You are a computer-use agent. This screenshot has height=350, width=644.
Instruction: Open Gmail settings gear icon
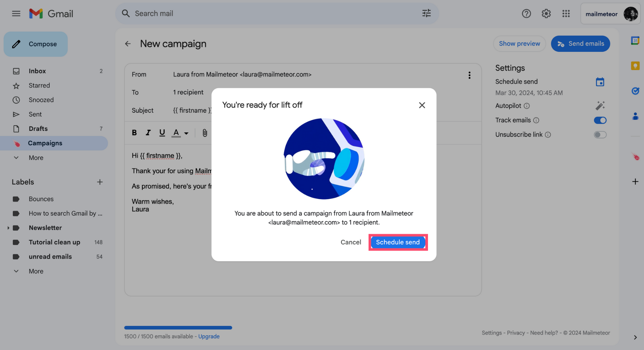point(546,14)
